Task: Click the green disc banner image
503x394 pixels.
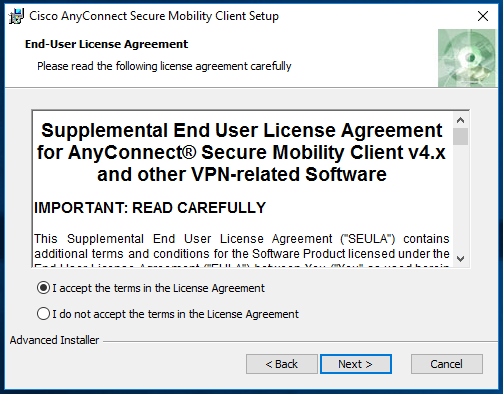Action: [x=467, y=58]
